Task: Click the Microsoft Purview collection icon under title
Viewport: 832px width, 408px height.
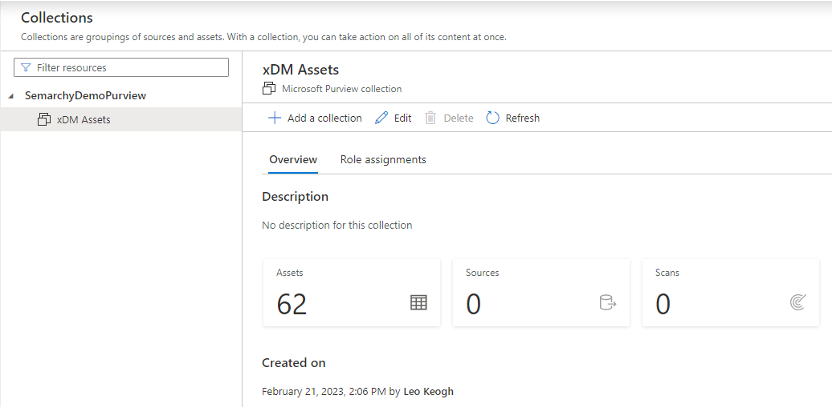Action: (268, 89)
